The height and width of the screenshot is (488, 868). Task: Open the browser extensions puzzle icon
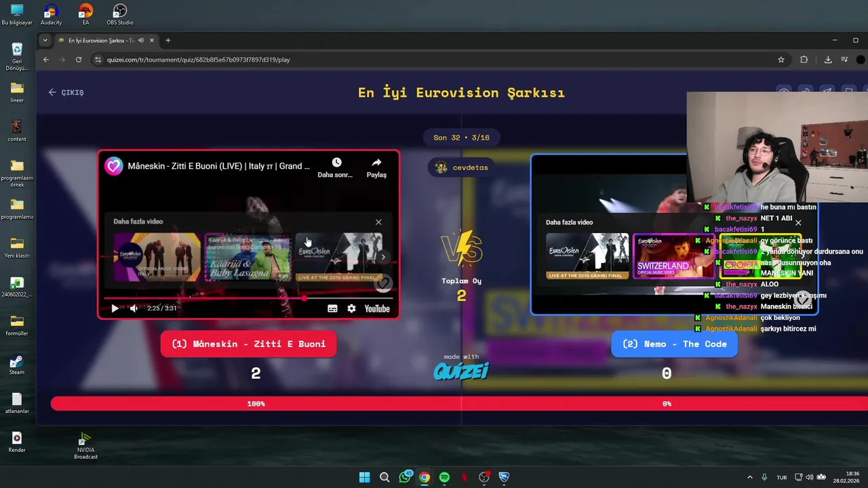coord(804,60)
